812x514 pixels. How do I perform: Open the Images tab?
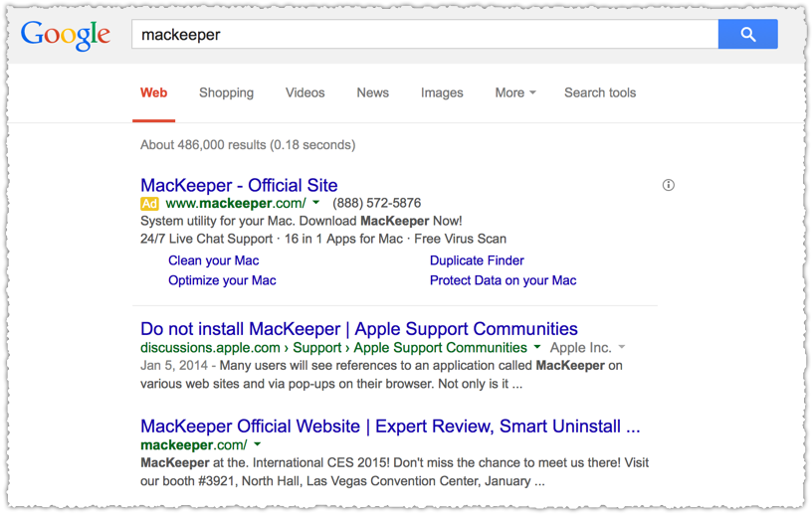point(442,92)
